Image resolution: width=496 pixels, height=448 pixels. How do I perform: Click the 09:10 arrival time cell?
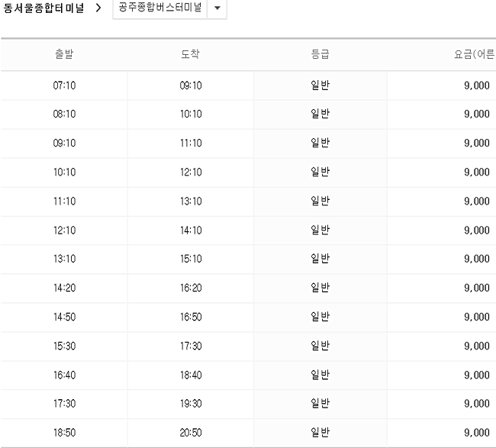point(191,85)
